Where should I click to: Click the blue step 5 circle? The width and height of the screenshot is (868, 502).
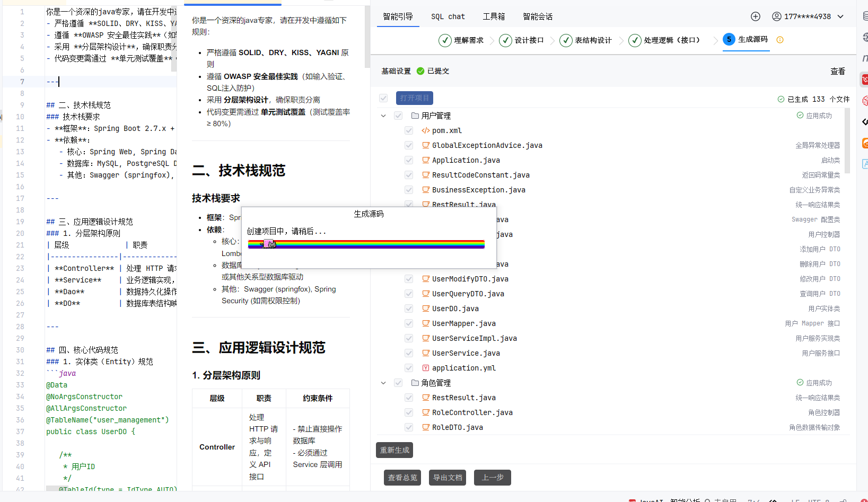tap(729, 39)
